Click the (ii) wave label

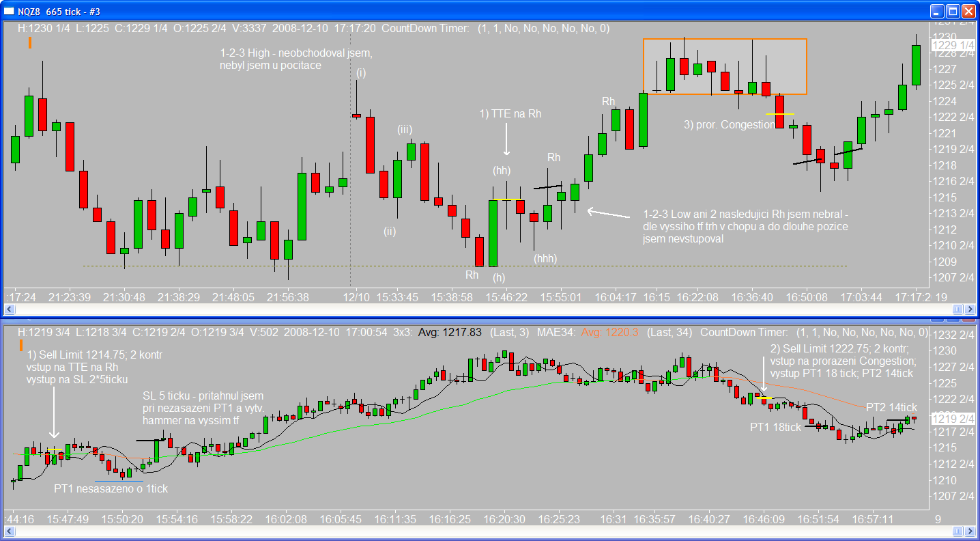[x=390, y=231]
